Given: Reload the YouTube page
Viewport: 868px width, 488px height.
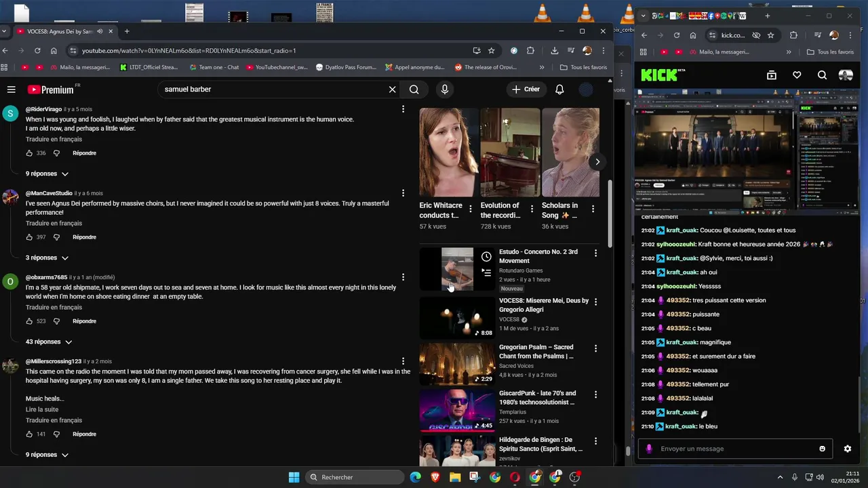Looking at the screenshot, I should click(x=37, y=50).
